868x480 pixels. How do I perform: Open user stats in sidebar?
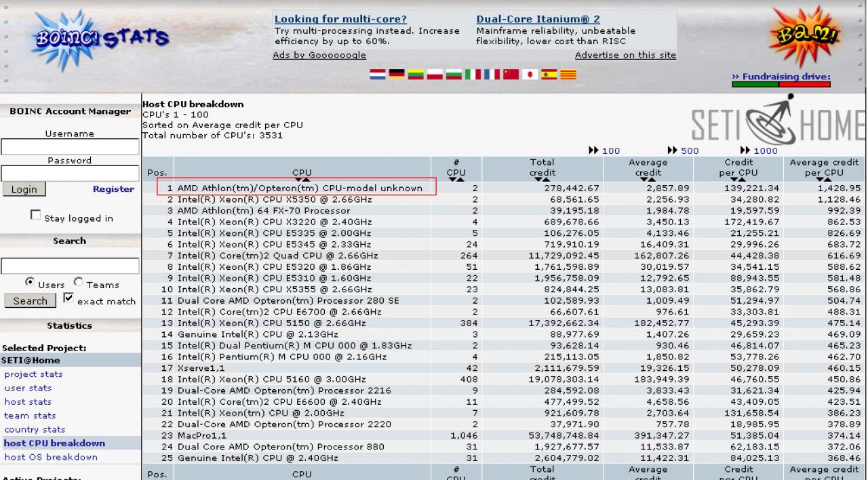28,388
